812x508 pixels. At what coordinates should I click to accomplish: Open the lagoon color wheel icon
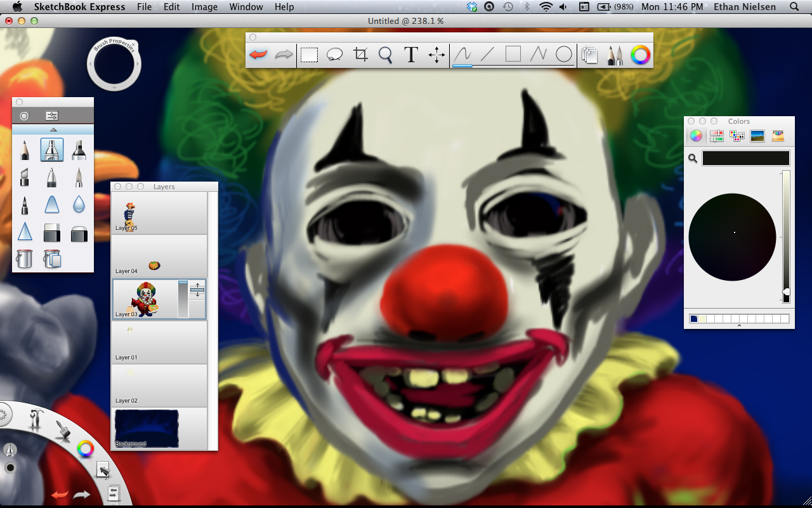click(x=85, y=449)
